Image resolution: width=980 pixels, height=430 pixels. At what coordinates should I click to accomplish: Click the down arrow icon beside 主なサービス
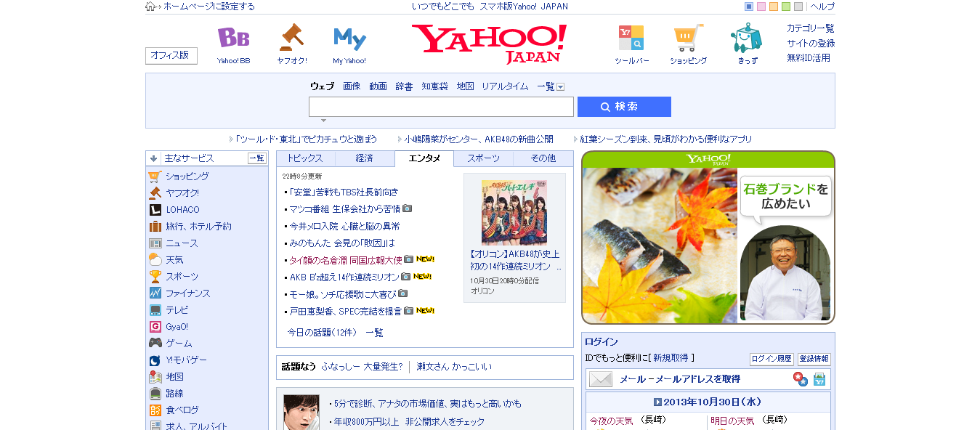(154, 158)
